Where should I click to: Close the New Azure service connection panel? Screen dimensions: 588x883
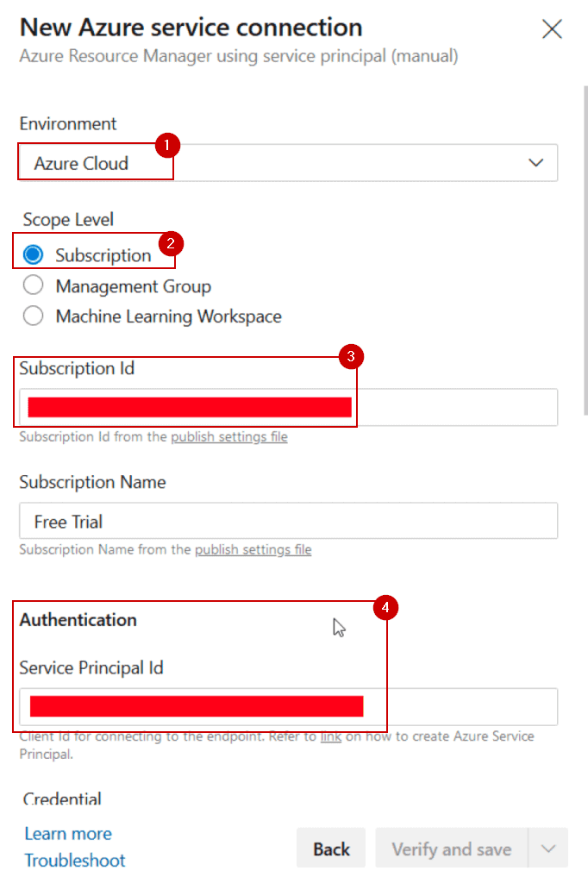click(x=552, y=29)
